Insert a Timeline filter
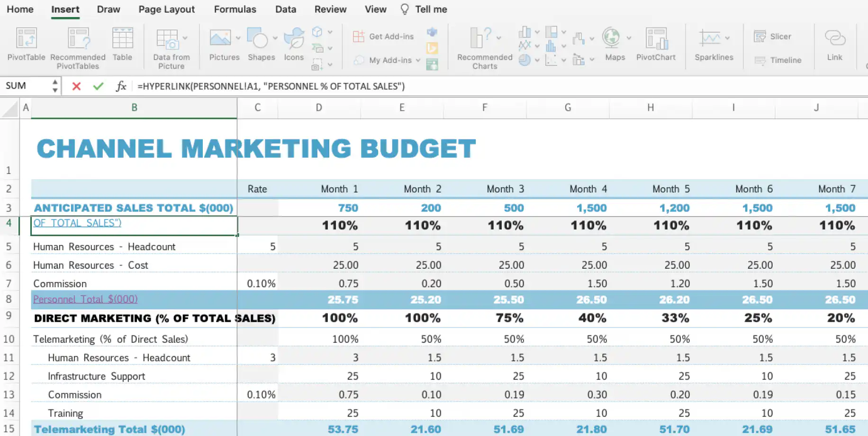This screenshot has height=436, width=868. [x=778, y=60]
